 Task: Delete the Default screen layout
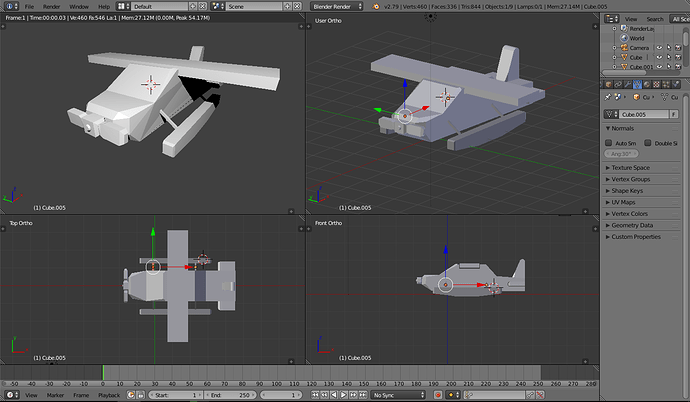click(x=202, y=6)
